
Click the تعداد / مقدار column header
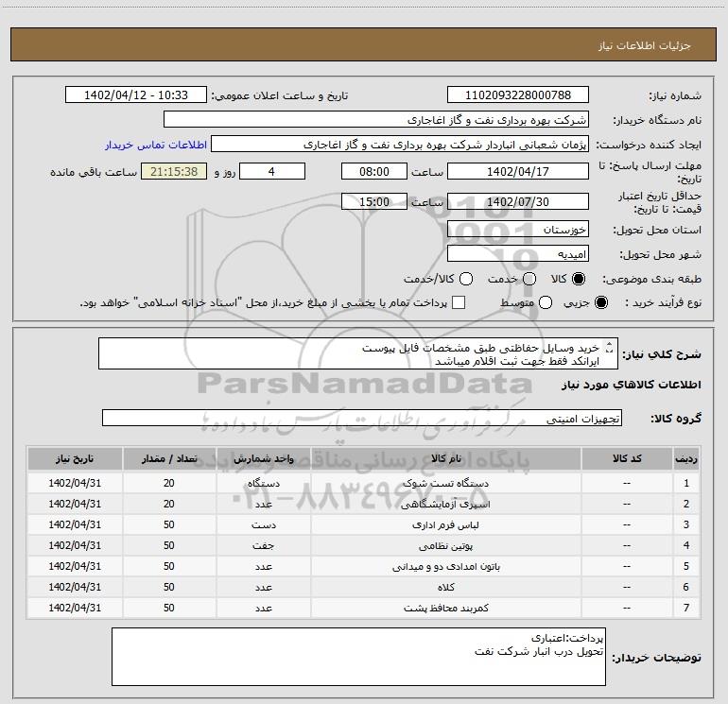click(x=169, y=458)
